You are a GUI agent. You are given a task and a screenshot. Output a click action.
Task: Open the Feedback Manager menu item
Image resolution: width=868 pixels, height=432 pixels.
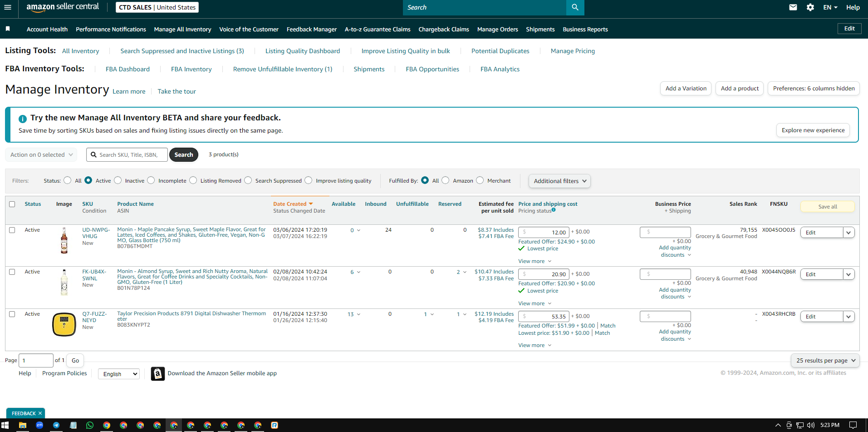312,29
